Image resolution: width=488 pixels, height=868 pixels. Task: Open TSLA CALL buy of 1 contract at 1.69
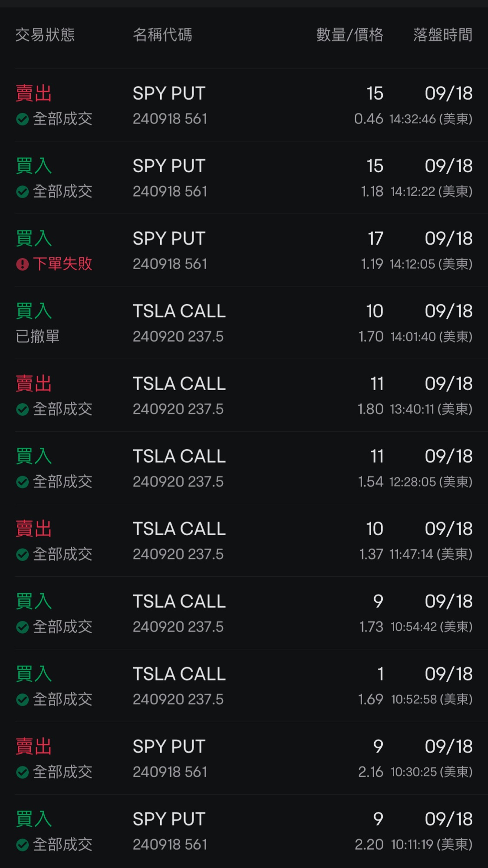coord(244,686)
